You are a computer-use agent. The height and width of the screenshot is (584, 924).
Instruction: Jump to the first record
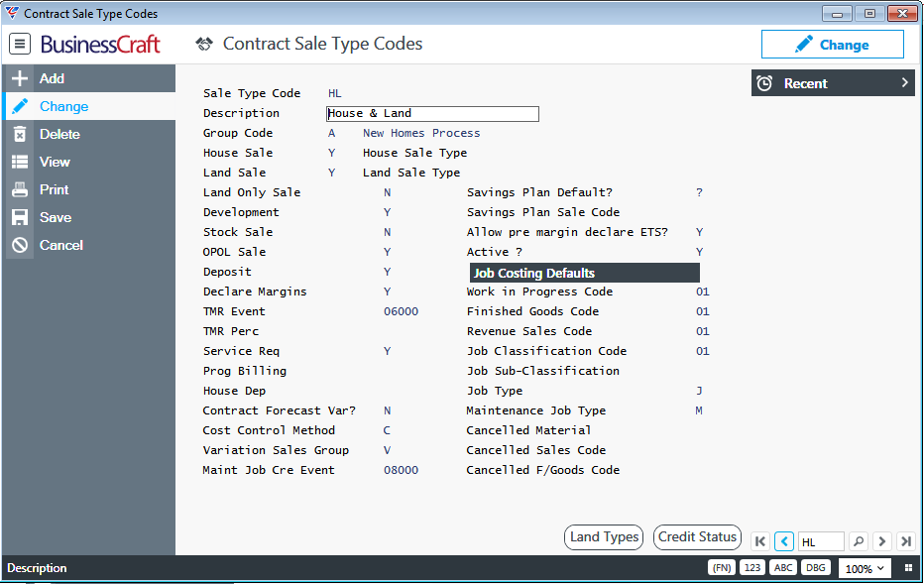(x=760, y=541)
